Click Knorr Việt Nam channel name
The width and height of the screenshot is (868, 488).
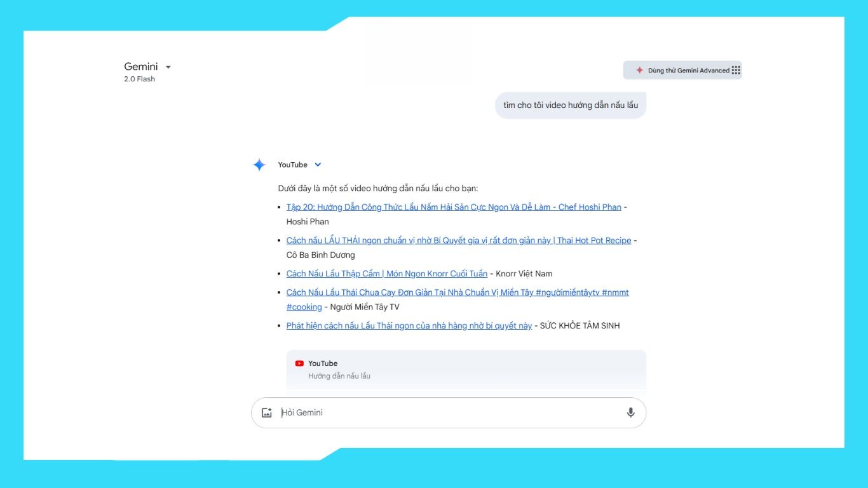[524, 274]
